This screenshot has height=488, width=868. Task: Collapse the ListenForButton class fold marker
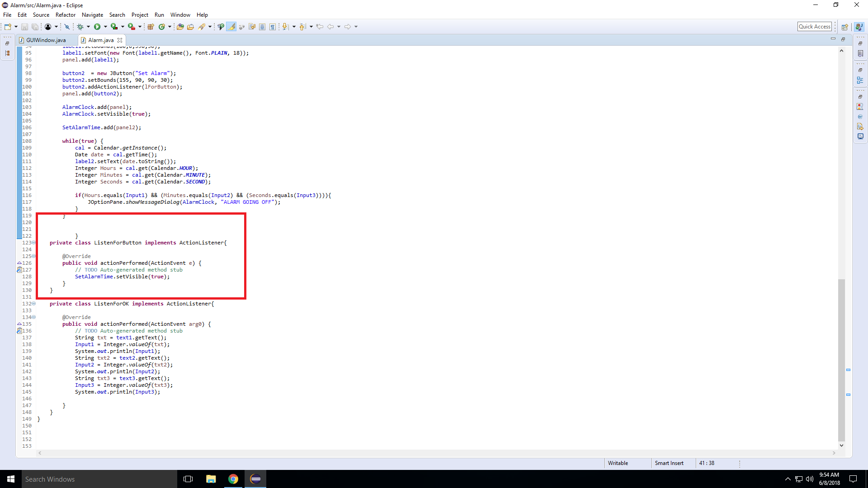(33, 243)
